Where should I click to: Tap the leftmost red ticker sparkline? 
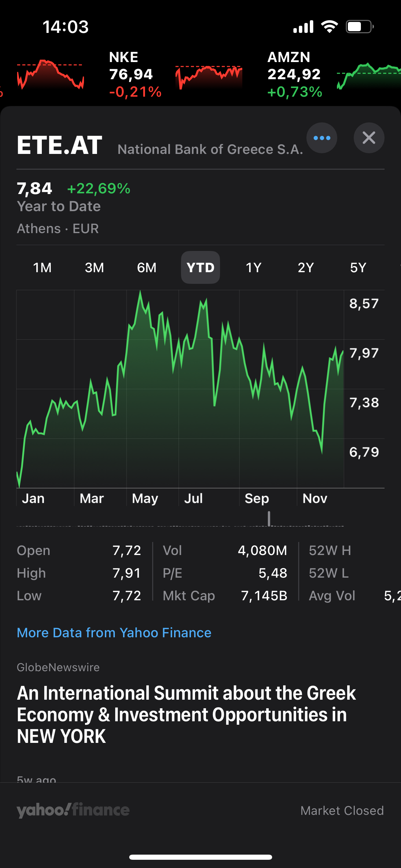coord(50,75)
